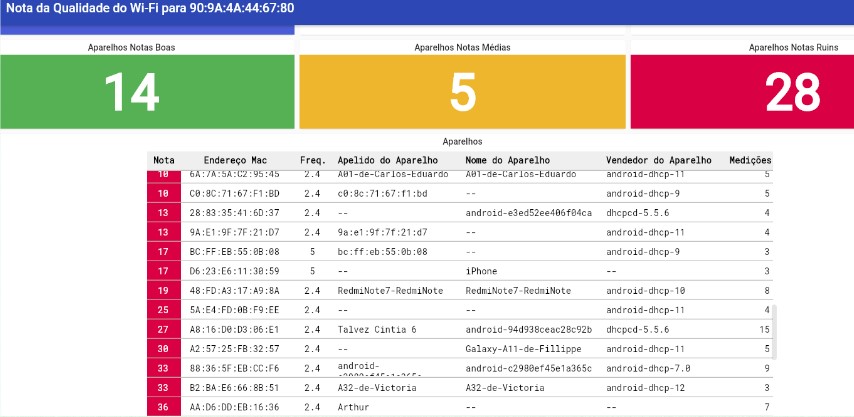Click the red Nota cell showing 36
854x417 pixels.
click(164, 407)
